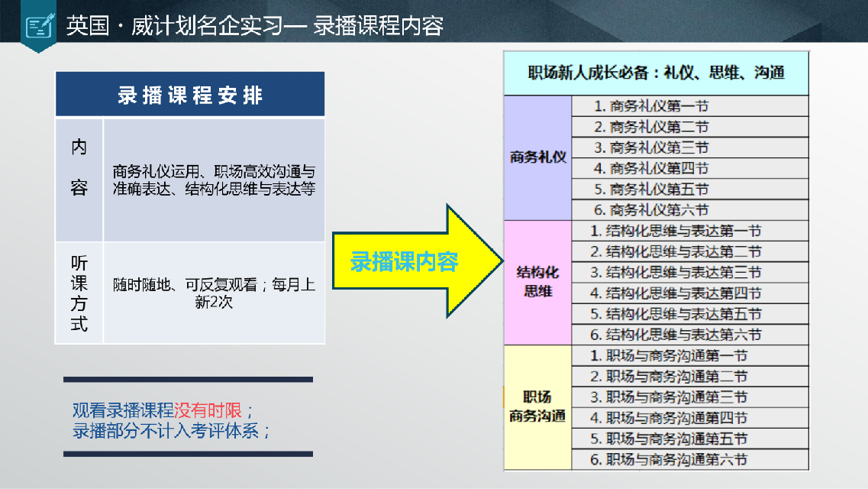Click the row 5. 结构化思维与表达第五节

pyautogui.click(x=690, y=313)
